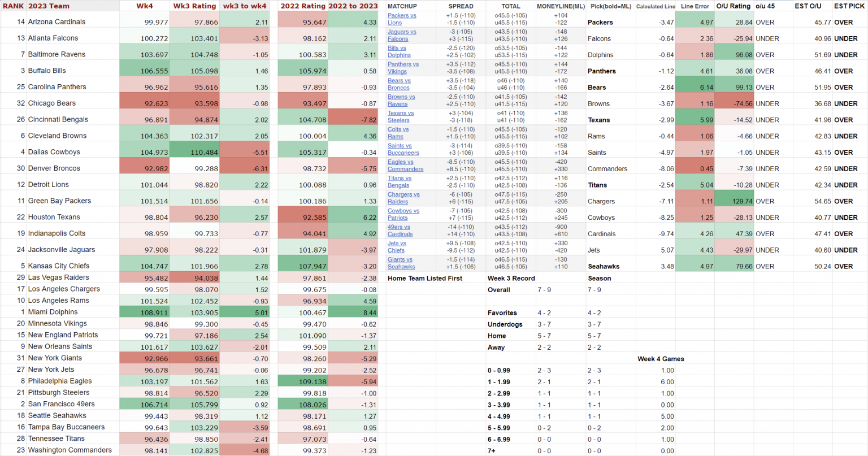Click the Chicago Bears team cell
Screen dimensions: 868x456
click(x=72, y=103)
